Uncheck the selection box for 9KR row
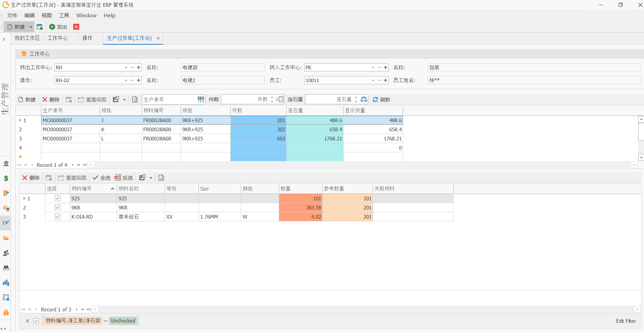This screenshot has width=644, height=332. [x=58, y=207]
